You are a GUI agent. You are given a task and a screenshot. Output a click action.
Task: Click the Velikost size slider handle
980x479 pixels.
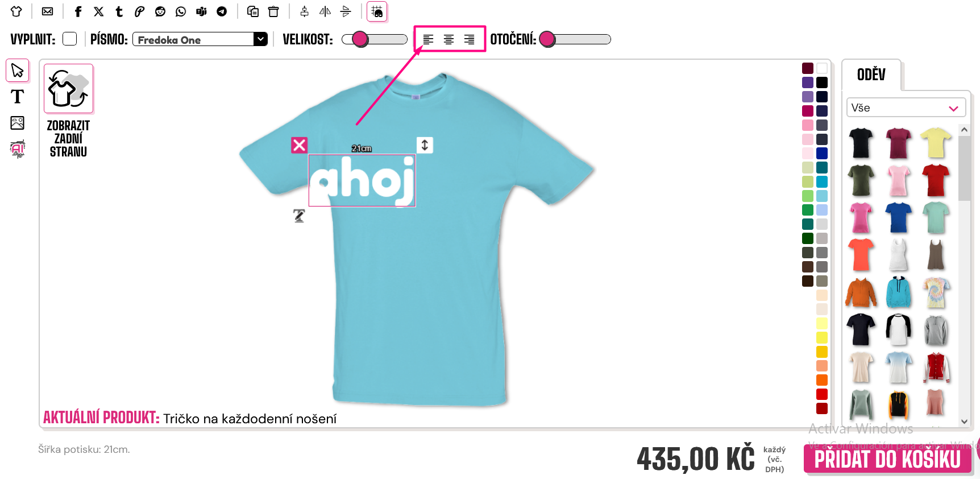pos(360,39)
